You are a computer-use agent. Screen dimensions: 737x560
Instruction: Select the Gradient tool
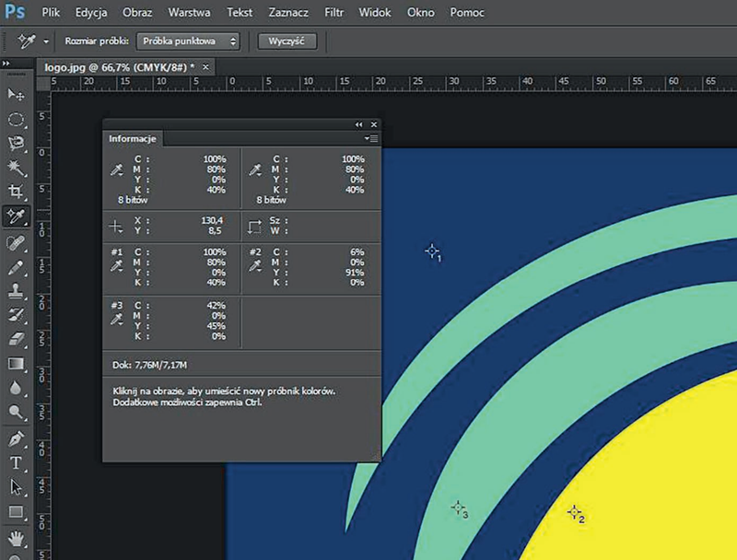pyautogui.click(x=17, y=364)
